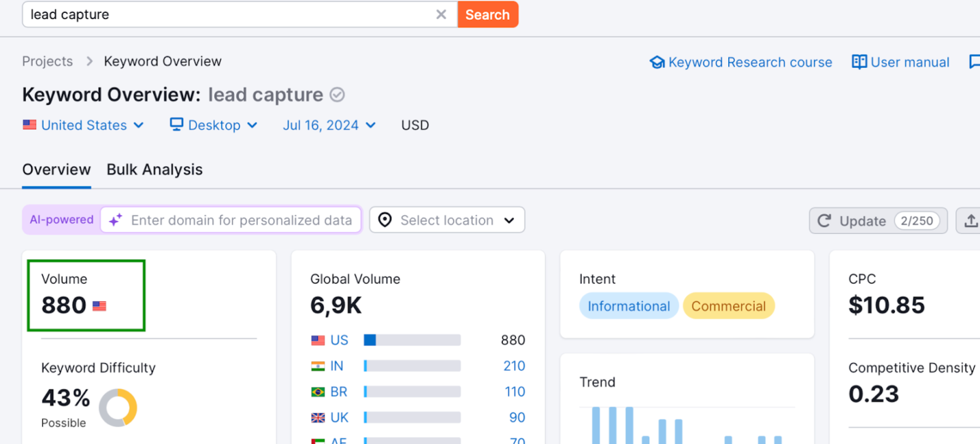Click the chat icon at top right
980x444 pixels.
tap(974, 63)
